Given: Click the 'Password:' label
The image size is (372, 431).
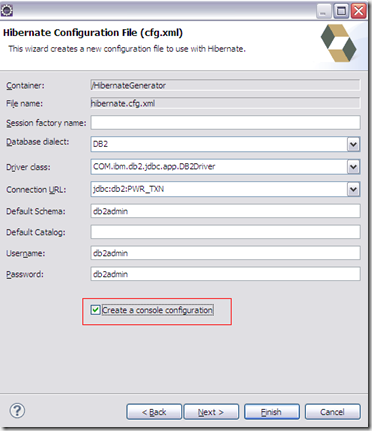Looking at the screenshot, I should click(x=25, y=274).
